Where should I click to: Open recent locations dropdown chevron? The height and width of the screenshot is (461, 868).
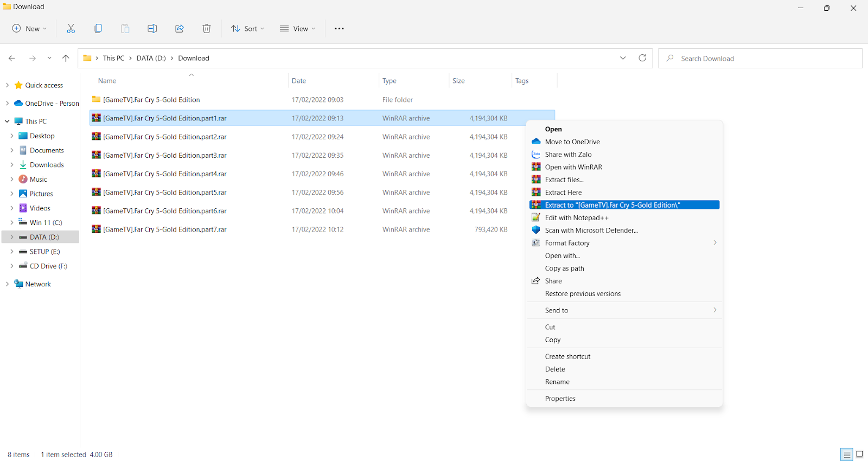[x=49, y=58]
